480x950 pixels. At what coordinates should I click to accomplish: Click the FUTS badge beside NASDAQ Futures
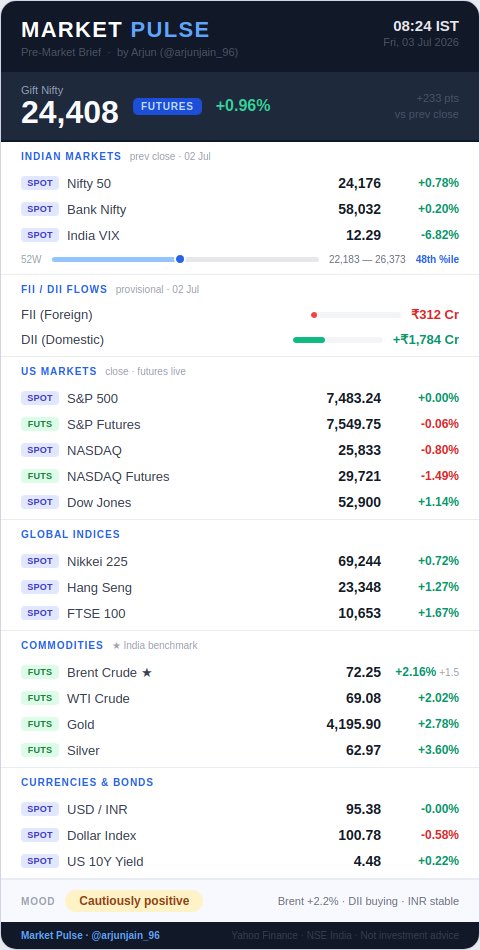pyautogui.click(x=40, y=476)
